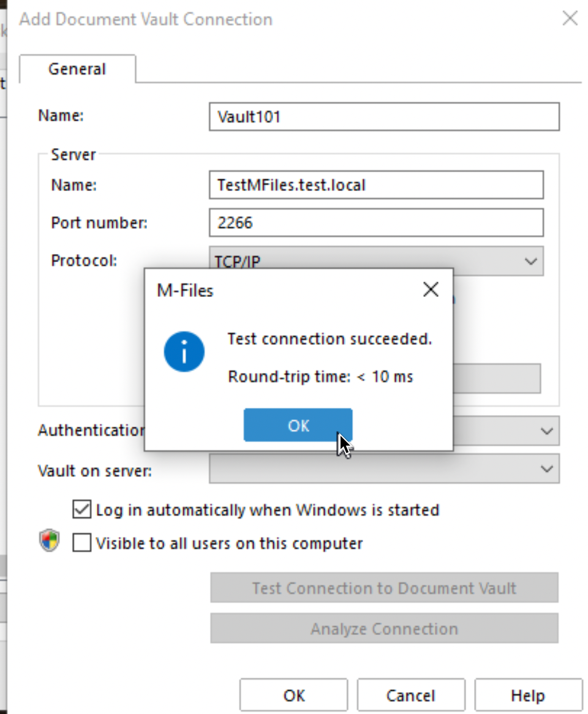Viewport: 588px width, 714px height.
Task: Cancel the vault connection dialog
Action: click(x=411, y=696)
